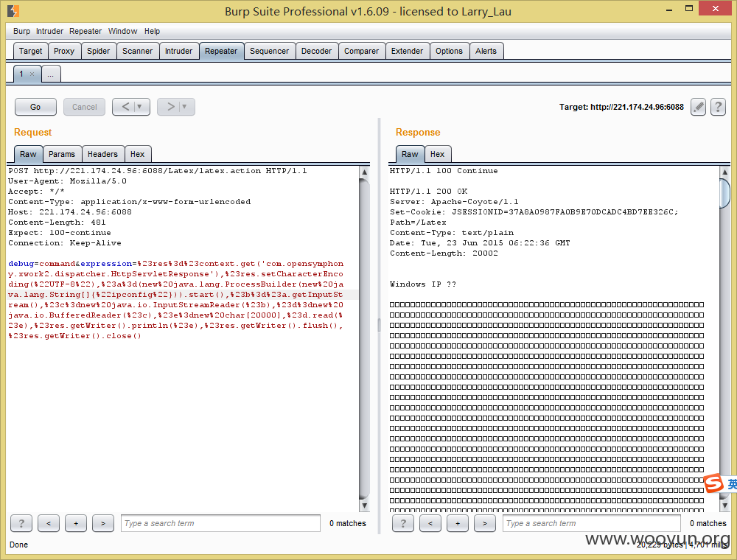Step back in request history
Screen dimensions: 737x560
[125, 107]
